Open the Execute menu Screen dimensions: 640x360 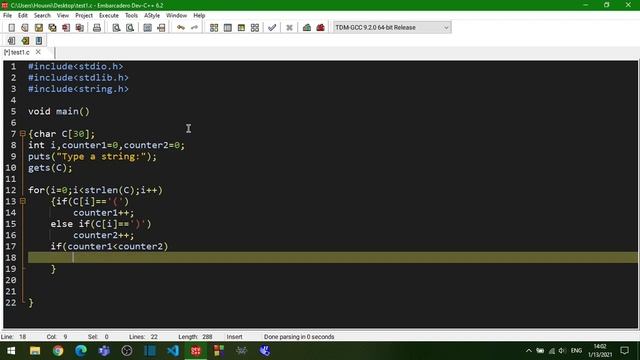tap(109, 16)
